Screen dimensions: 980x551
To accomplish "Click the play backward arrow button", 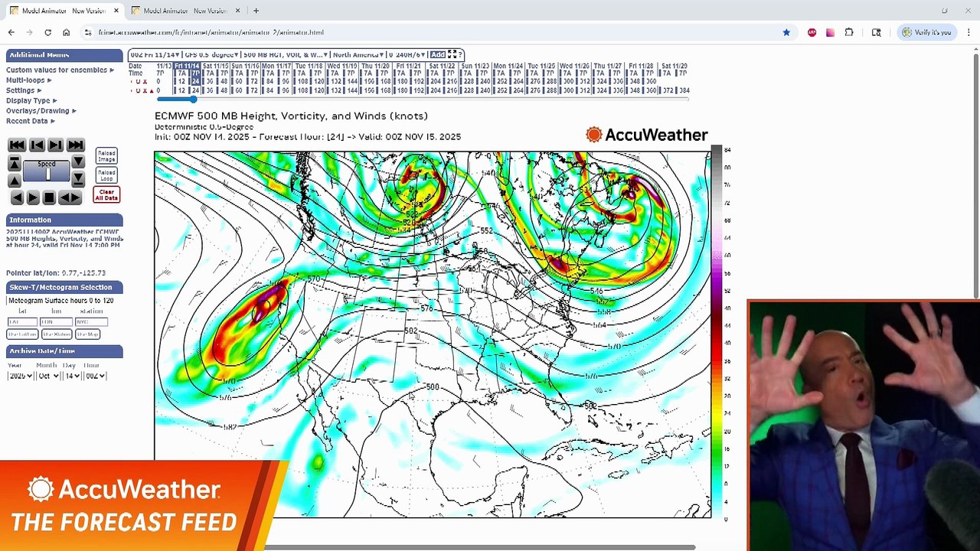I will click(x=17, y=197).
